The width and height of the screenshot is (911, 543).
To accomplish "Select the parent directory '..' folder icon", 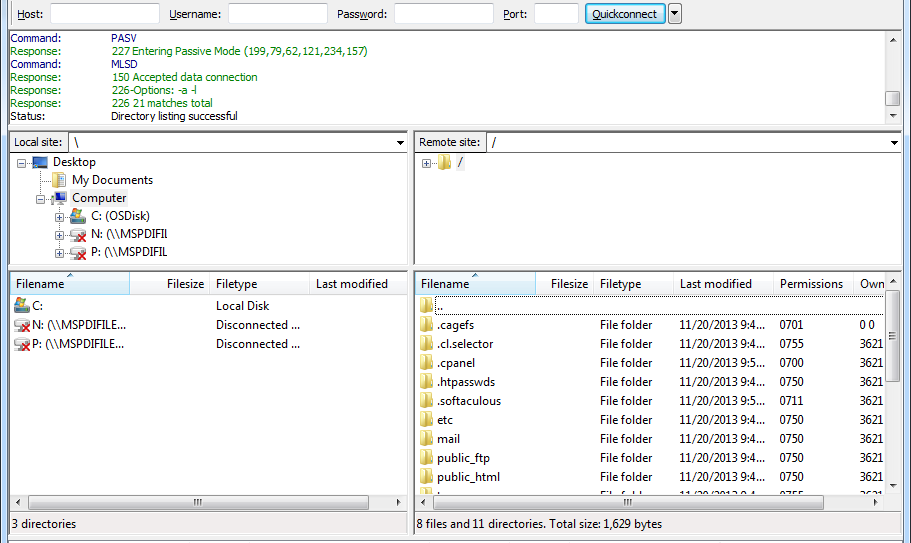I will (427, 306).
